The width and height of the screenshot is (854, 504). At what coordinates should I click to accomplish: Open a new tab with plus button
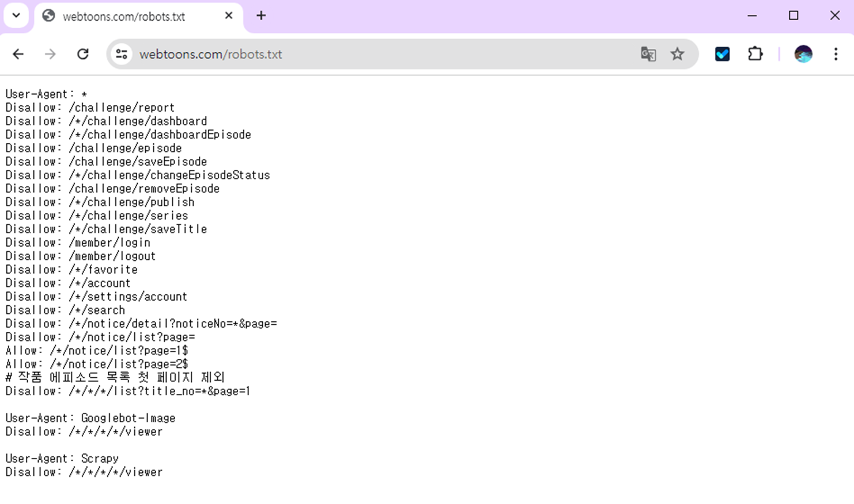click(261, 16)
